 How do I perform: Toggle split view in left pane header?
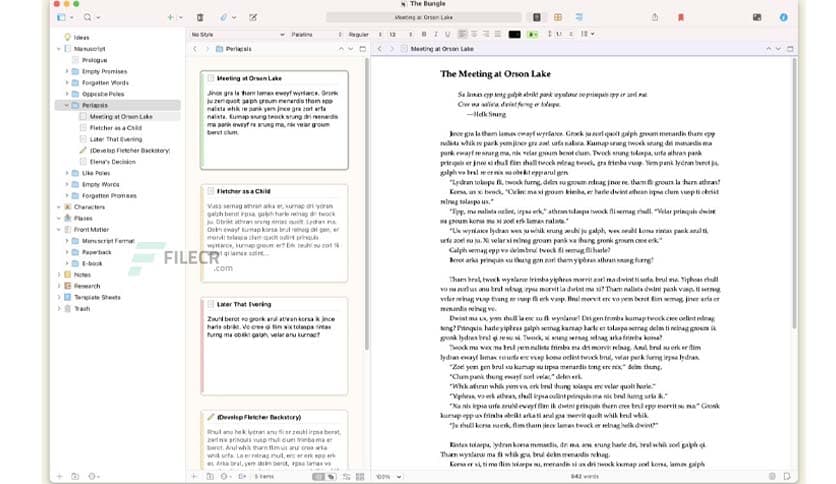[x=363, y=49]
